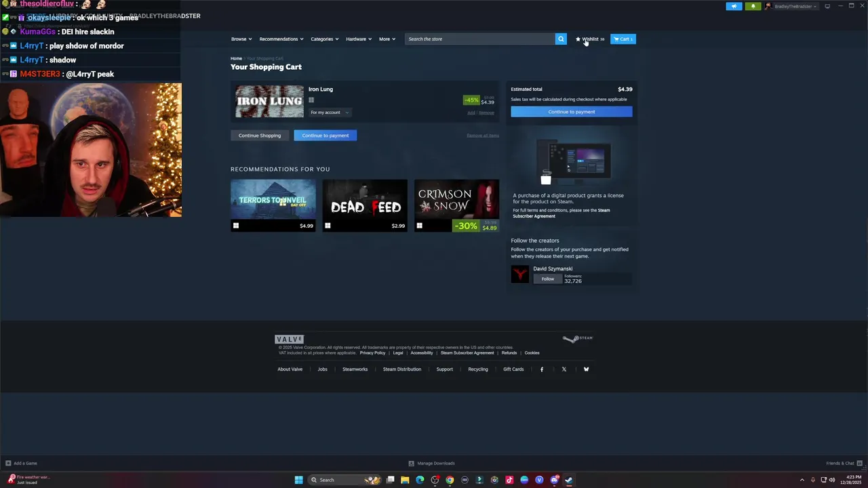Open the 'For my account' dropdown

329,113
